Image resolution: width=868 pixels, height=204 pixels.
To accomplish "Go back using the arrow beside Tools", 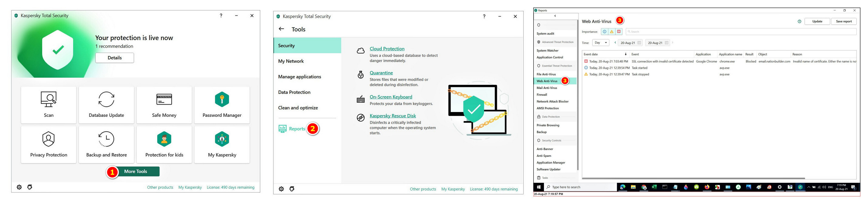I will (281, 29).
